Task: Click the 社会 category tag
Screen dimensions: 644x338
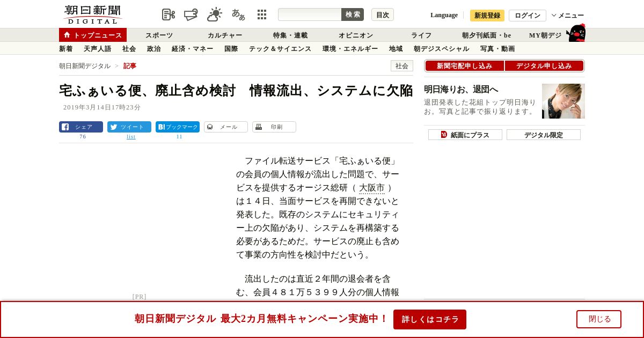Action: tap(402, 66)
